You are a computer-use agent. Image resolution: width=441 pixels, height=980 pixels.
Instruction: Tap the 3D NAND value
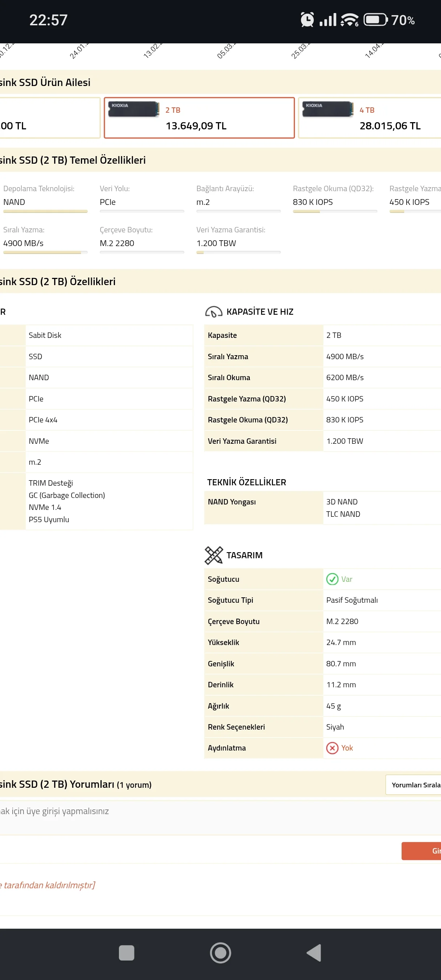tap(342, 502)
